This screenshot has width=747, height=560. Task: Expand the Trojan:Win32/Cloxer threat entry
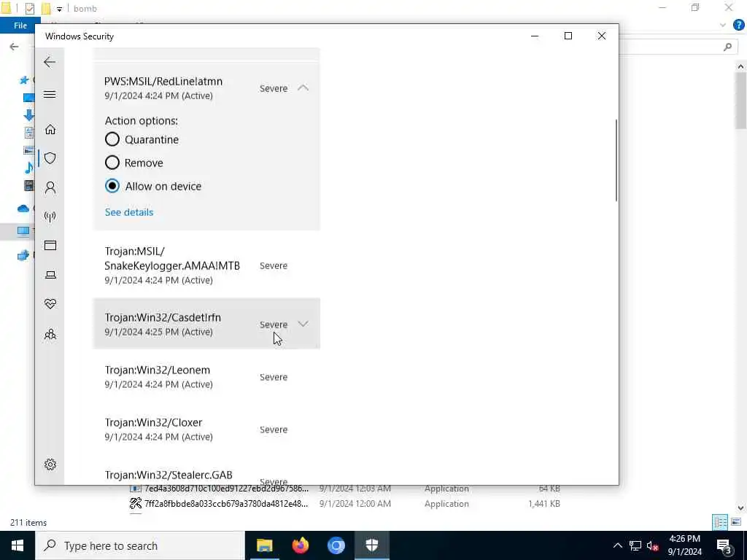206,429
